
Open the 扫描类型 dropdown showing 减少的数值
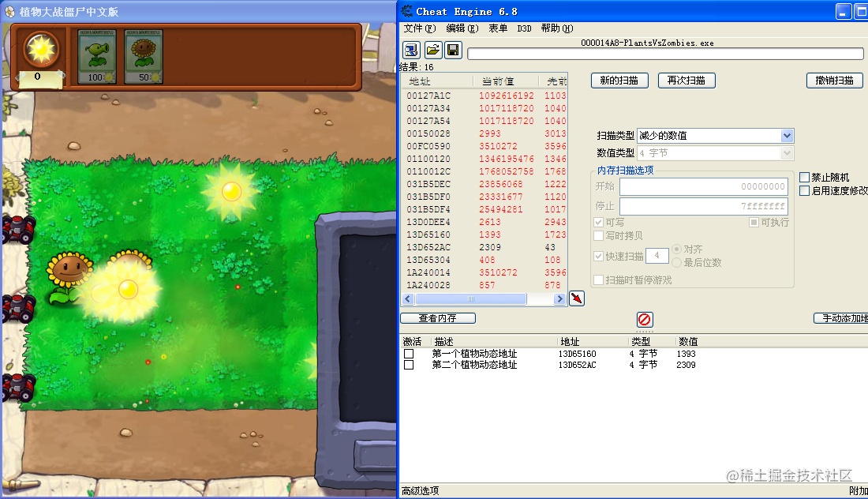pos(715,136)
